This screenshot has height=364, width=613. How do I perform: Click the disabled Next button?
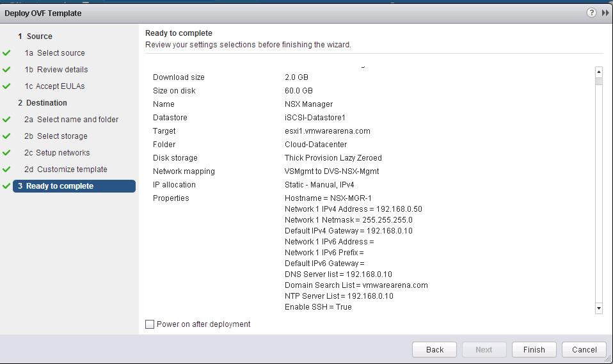point(484,349)
